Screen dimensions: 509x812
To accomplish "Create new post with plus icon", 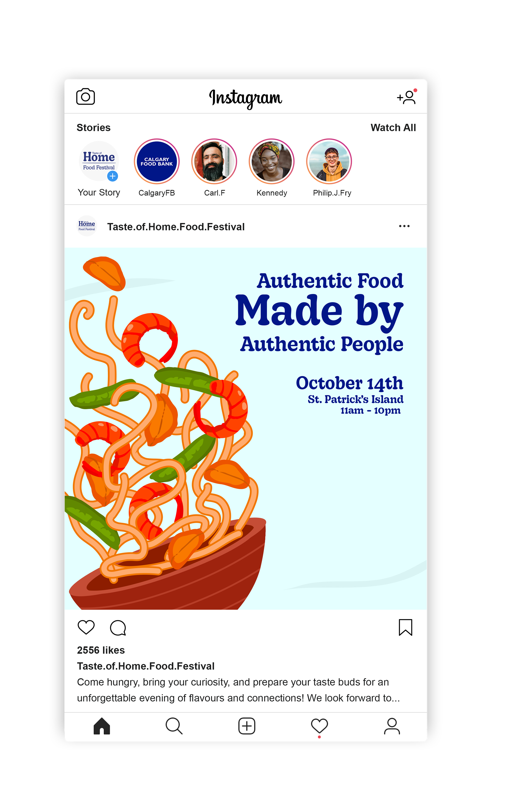I will point(247,726).
